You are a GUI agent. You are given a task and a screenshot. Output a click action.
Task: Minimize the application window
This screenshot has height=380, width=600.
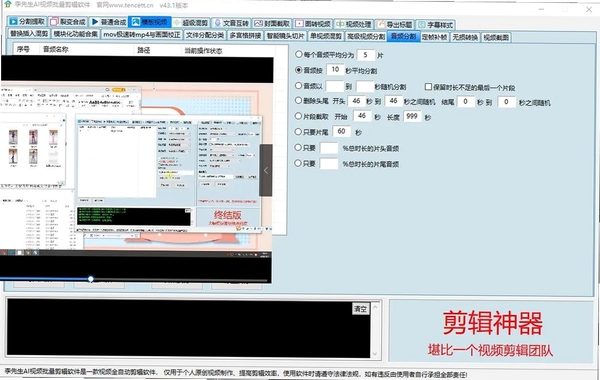coord(541,9)
